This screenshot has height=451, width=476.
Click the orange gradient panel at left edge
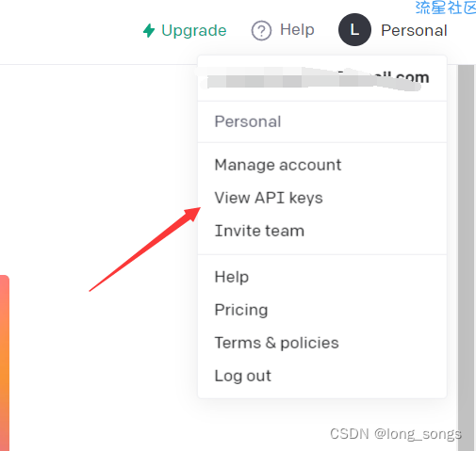(5, 362)
